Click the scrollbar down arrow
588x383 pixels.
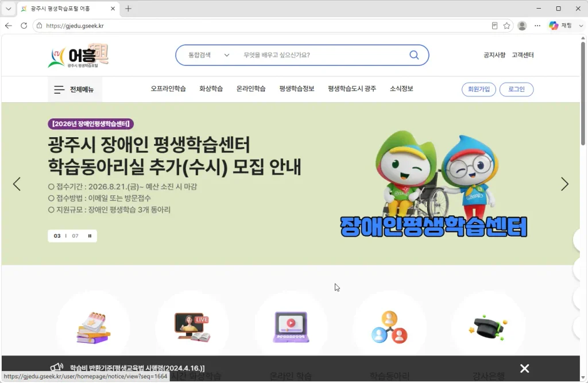pos(583,378)
